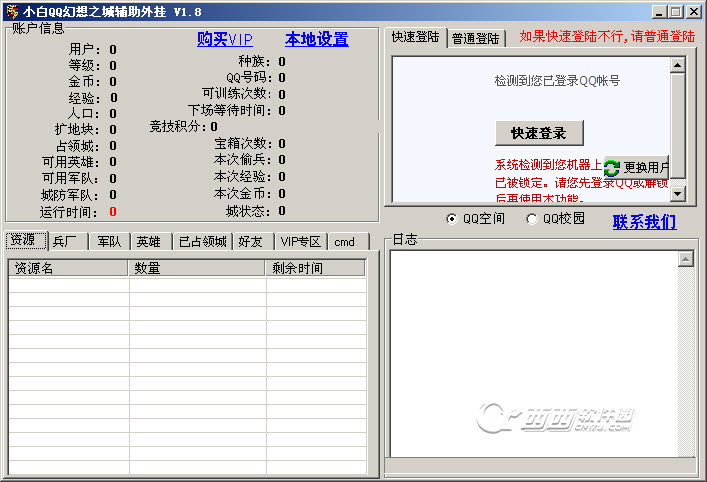This screenshot has width=707, height=482.
Task: Click the 城防军队 label
Action: [x=69, y=195]
